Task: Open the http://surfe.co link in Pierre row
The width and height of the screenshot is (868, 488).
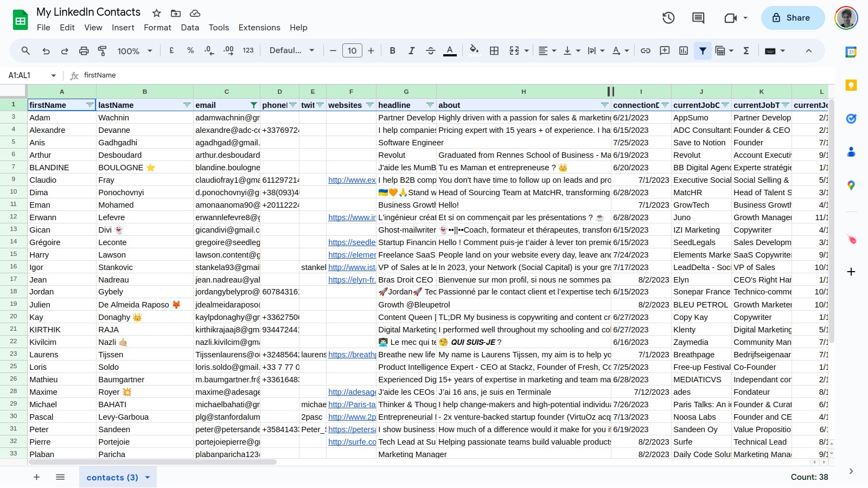Action: tap(352, 442)
